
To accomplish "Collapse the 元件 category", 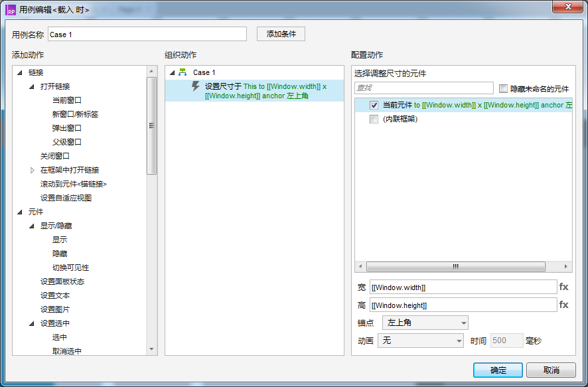I will point(20,212).
